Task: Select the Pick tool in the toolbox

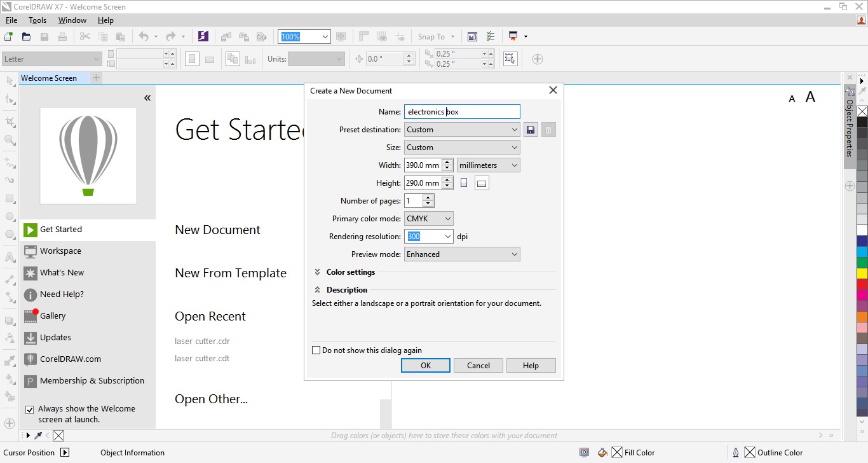Action: click(10, 81)
